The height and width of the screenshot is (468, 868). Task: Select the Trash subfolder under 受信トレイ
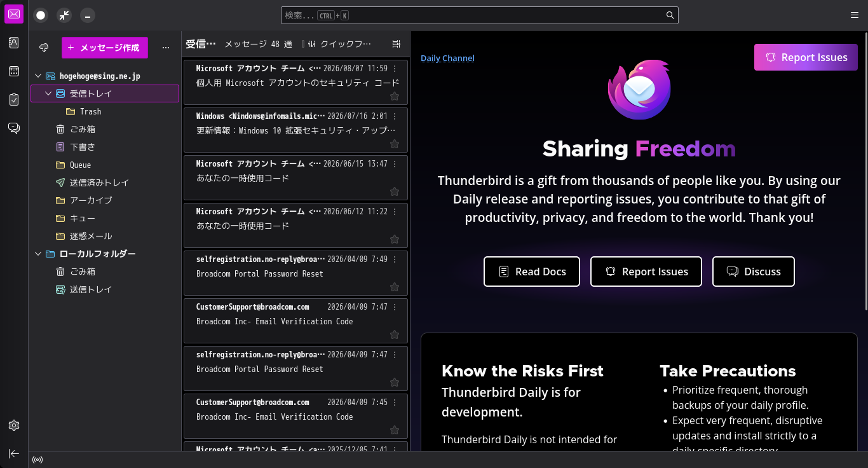pos(105,111)
